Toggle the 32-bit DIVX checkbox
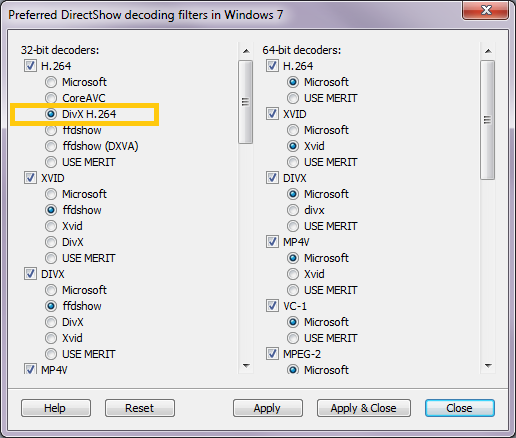Viewport: 516px width, 438px height. tap(30, 274)
